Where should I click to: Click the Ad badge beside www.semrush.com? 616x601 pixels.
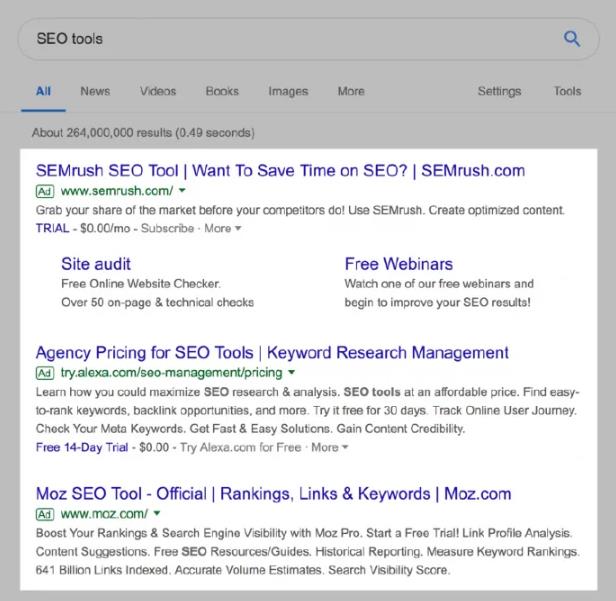(x=44, y=190)
